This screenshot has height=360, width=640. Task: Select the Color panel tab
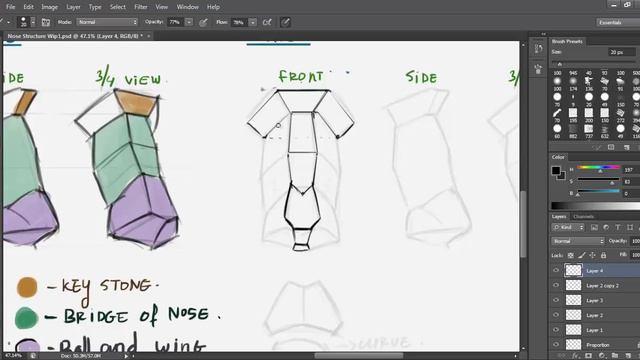tap(558, 157)
